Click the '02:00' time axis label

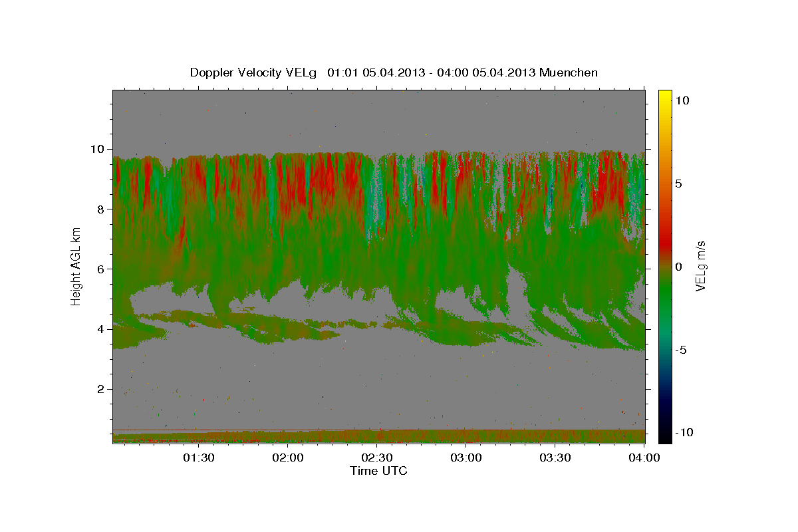[x=287, y=458]
